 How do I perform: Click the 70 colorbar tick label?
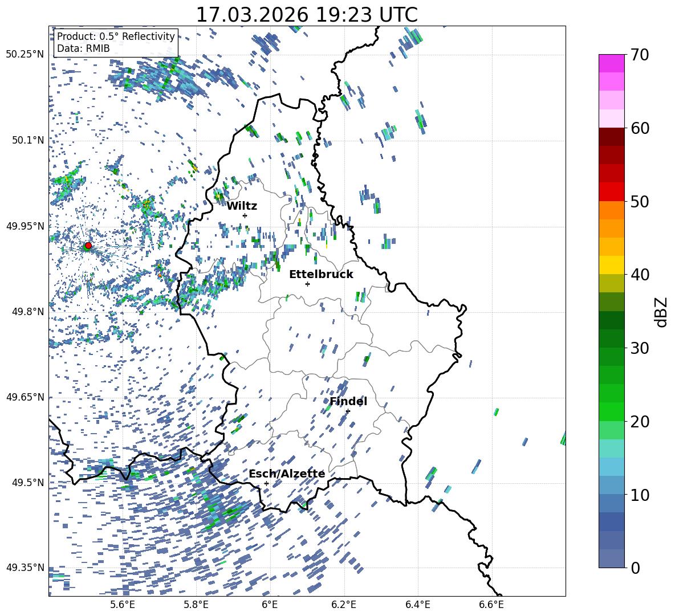point(640,55)
